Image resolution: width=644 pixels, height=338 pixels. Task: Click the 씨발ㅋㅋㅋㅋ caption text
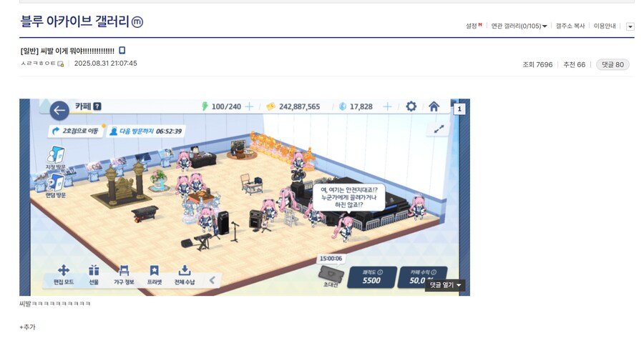click(x=54, y=304)
